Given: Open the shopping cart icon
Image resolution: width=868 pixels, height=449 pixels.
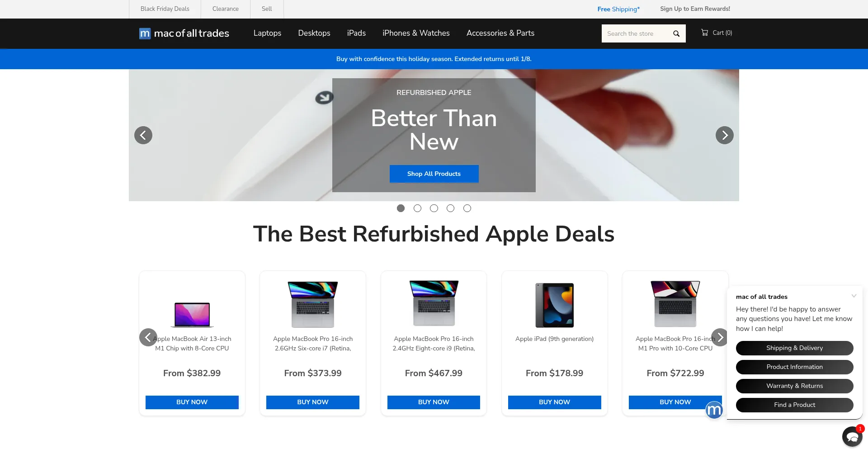Looking at the screenshot, I should 704,33.
